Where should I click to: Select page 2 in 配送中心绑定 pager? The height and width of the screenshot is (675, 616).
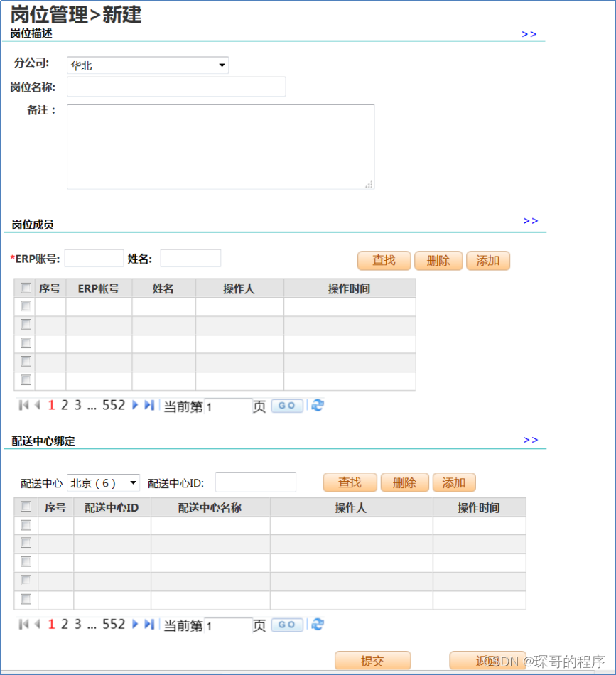tap(65, 625)
